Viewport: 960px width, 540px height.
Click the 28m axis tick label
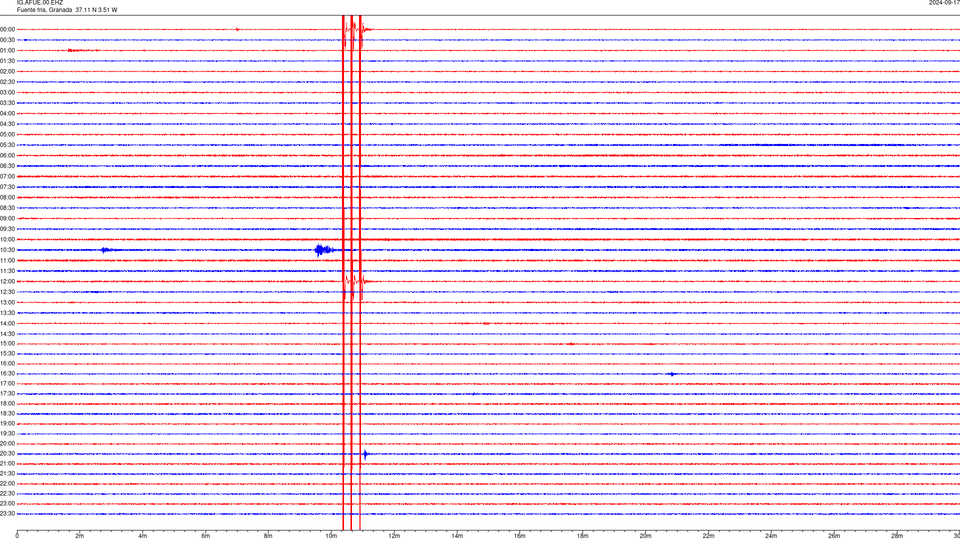coord(897,536)
